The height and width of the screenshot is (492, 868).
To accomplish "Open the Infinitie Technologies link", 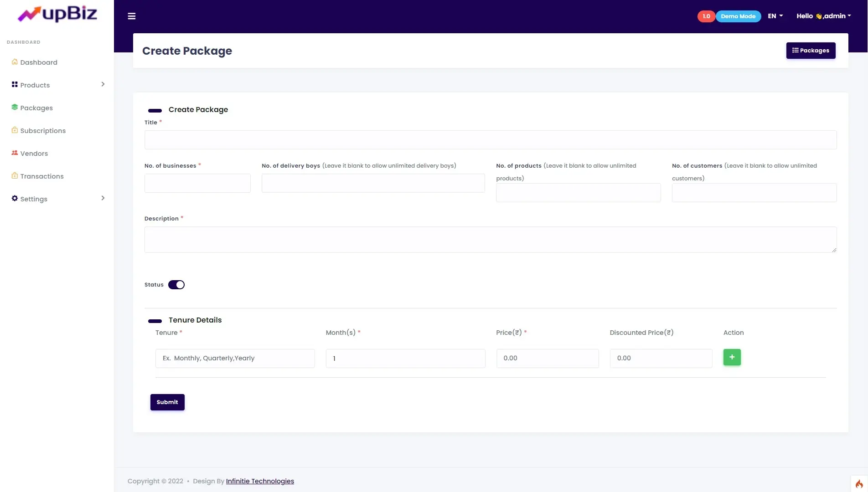I will point(260,481).
